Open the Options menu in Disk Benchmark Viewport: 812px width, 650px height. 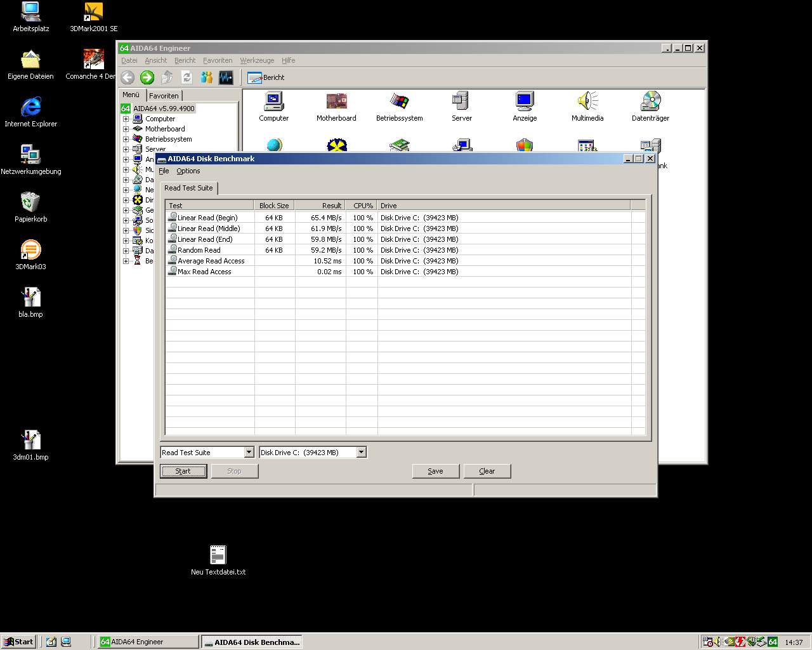tap(188, 171)
